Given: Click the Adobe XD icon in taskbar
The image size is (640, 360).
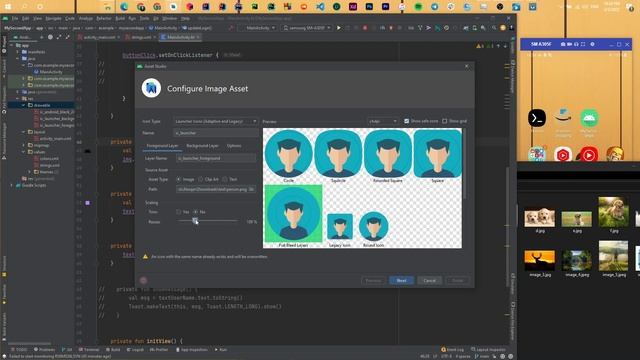Looking at the screenshot, I should tap(353, 7).
